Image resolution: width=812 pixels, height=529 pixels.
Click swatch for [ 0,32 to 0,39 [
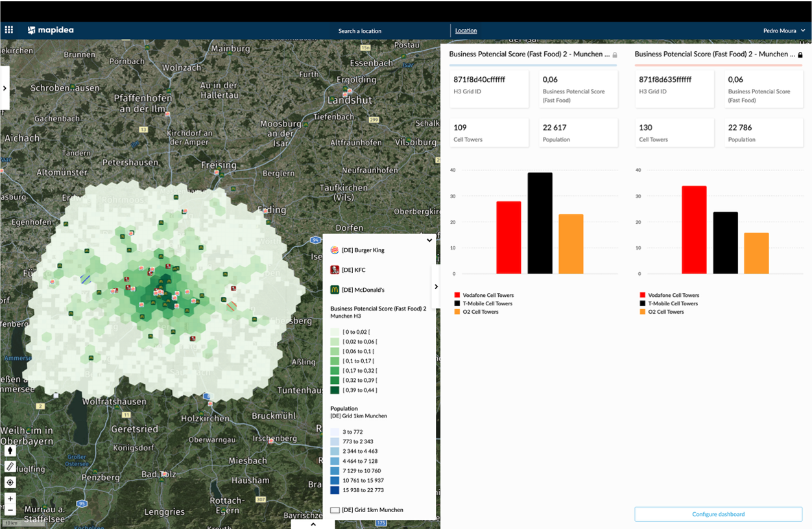pos(335,381)
